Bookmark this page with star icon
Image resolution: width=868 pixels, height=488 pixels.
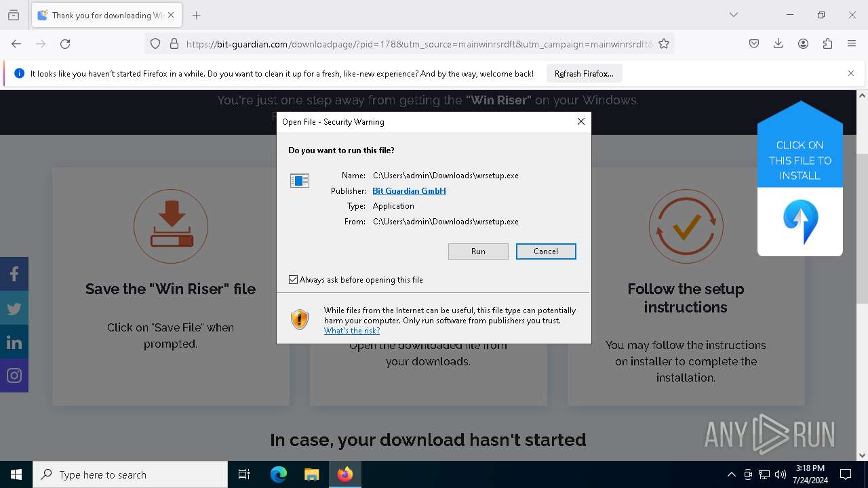click(664, 43)
